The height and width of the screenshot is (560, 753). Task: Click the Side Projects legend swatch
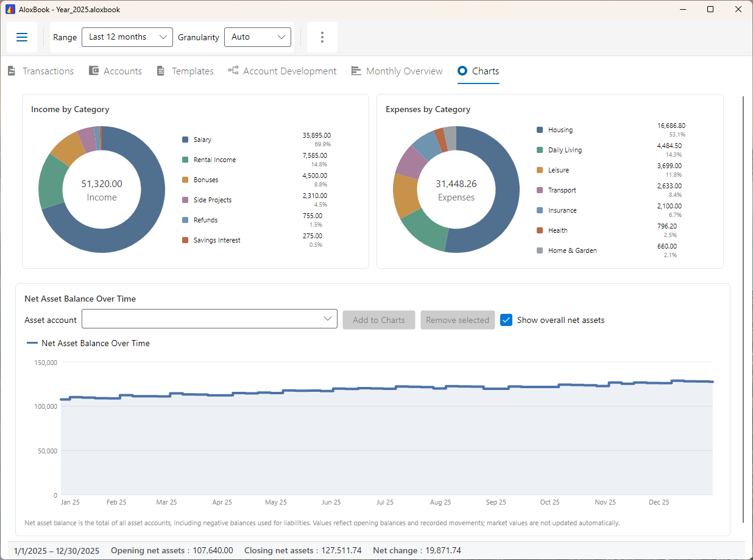[185, 200]
